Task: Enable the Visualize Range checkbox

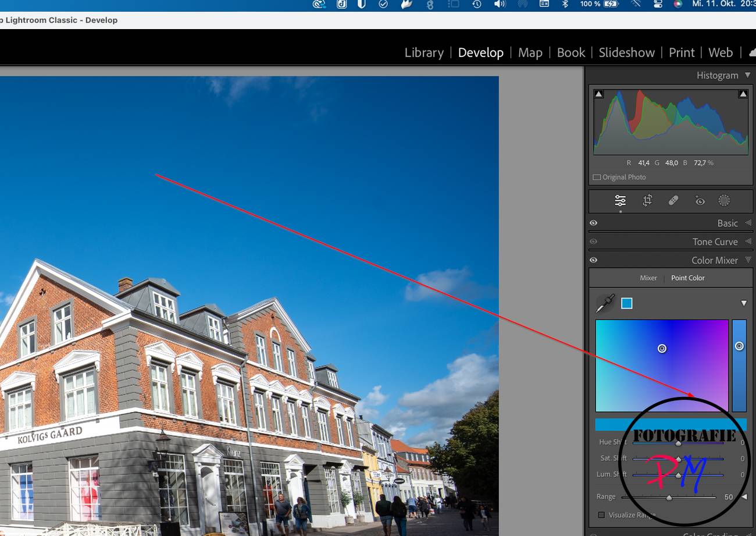Action: pyautogui.click(x=601, y=515)
